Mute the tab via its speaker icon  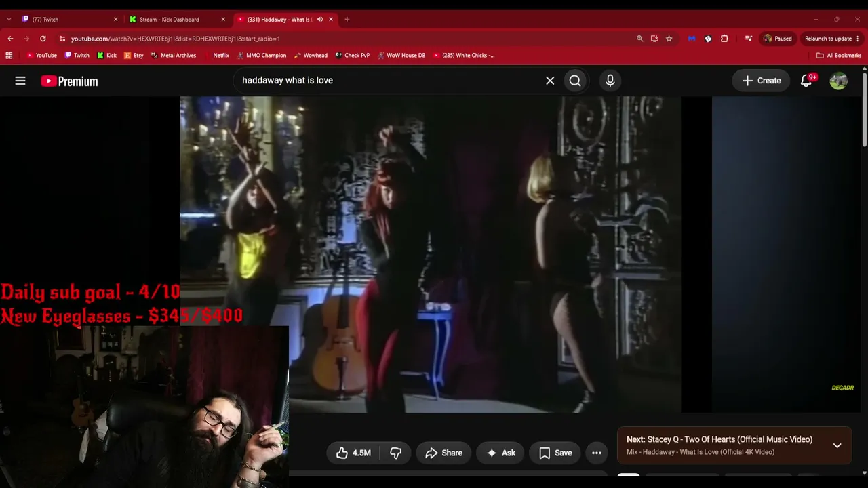(x=320, y=19)
